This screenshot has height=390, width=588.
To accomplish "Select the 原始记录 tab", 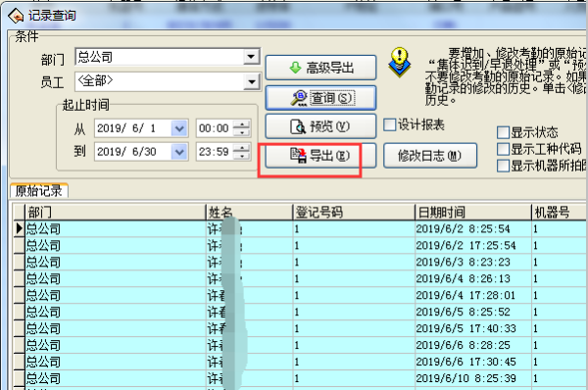I will point(39,190).
